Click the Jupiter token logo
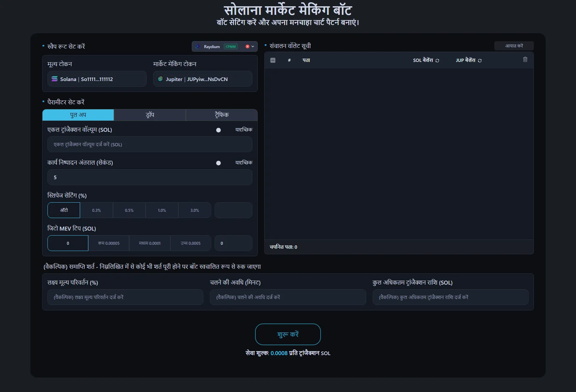This screenshot has height=392, width=576. pos(160,79)
